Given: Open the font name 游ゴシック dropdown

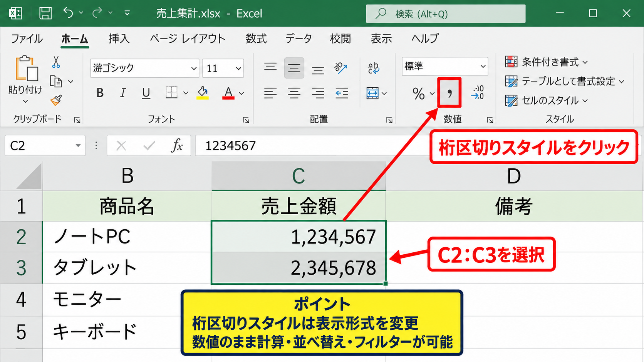Looking at the screenshot, I should click(x=194, y=68).
